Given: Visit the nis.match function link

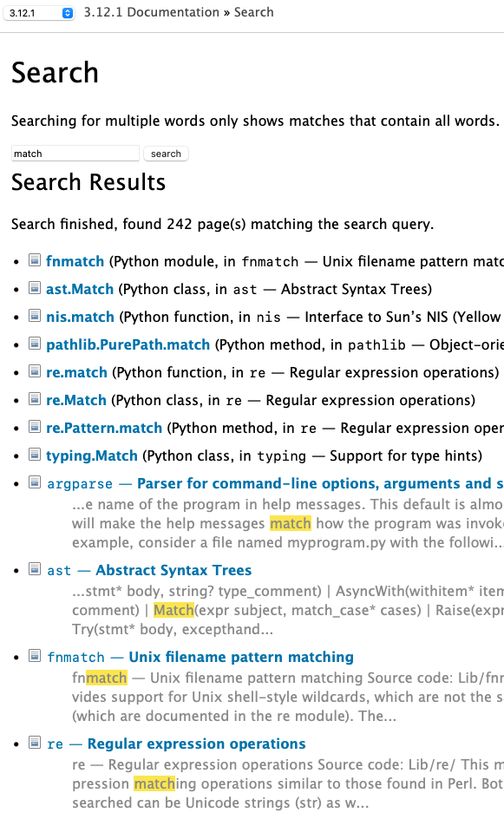Looking at the screenshot, I should coord(80,316).
